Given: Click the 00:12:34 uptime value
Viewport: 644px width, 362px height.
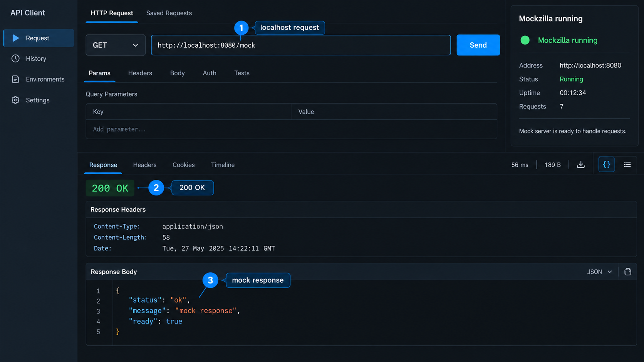Looking at the screenshot, I should (x=573, y=93).
